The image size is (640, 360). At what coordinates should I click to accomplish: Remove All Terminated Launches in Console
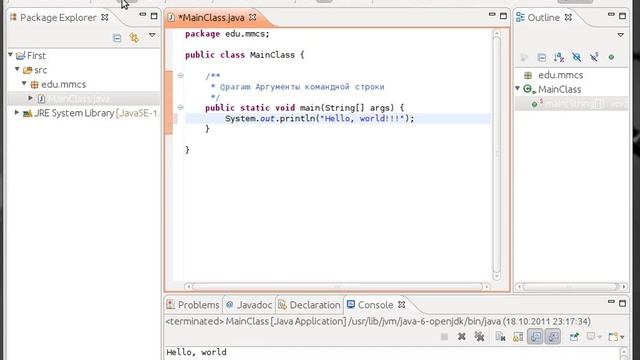pos(479,337)
